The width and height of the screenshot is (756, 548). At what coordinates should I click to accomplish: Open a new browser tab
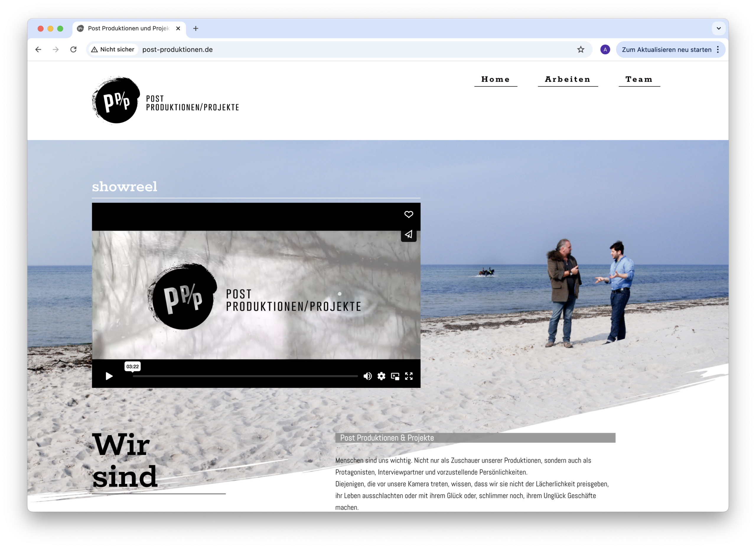pyautogui.click(x=196, y=28)
